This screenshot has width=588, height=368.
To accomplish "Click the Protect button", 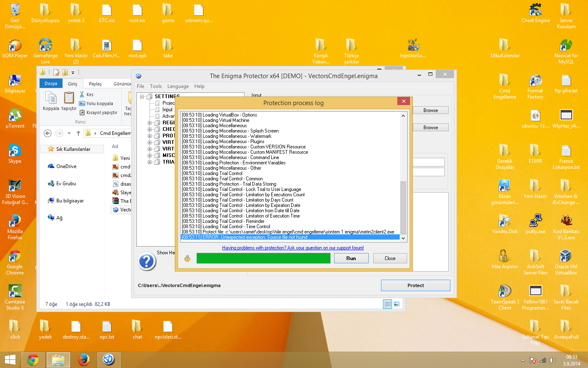I will point(416,285).
